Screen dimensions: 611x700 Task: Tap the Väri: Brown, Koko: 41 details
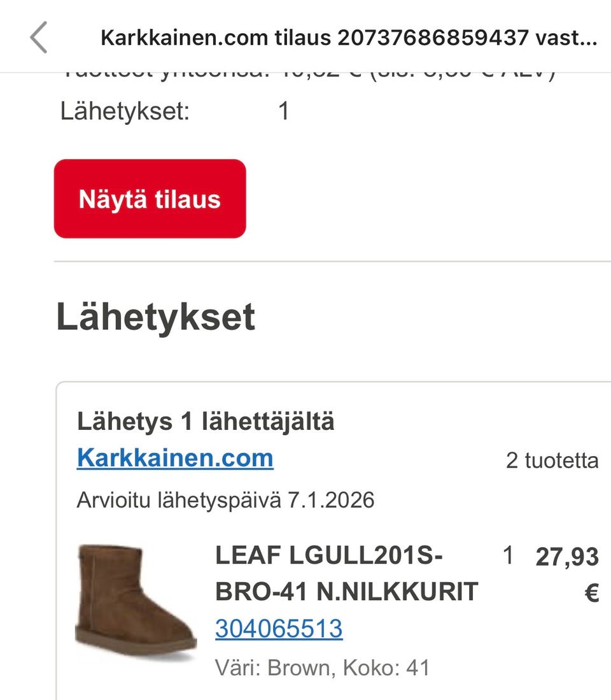point(322,668)
